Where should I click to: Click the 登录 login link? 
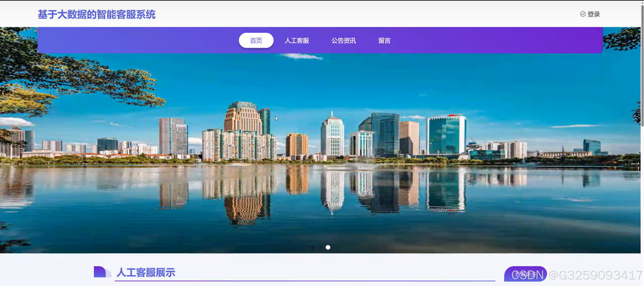[593, 14]
